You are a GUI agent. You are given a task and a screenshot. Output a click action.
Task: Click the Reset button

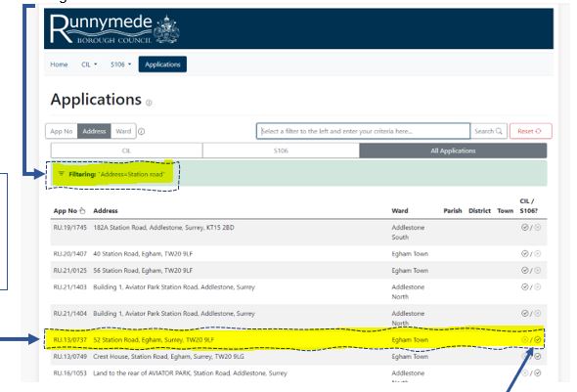[531, 131]
